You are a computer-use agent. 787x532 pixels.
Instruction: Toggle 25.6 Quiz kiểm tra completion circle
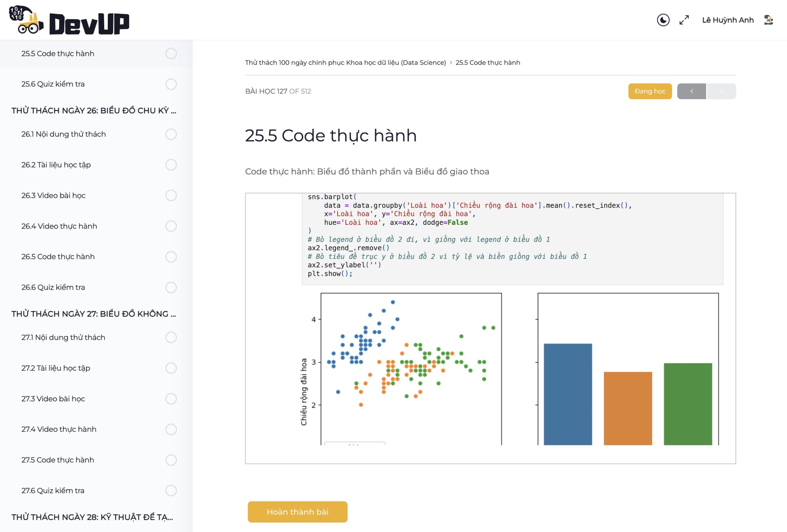(171, 84)
